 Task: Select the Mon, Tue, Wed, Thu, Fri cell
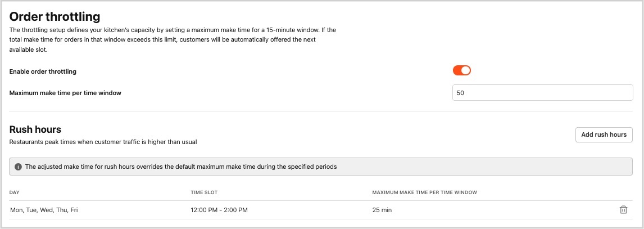pos(44,210)
